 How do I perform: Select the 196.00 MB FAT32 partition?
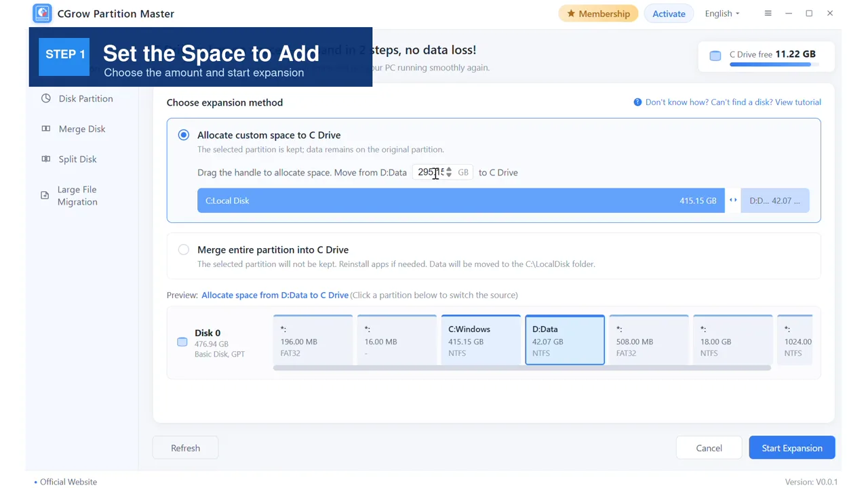pyautogui.click(x=313, y=340)
